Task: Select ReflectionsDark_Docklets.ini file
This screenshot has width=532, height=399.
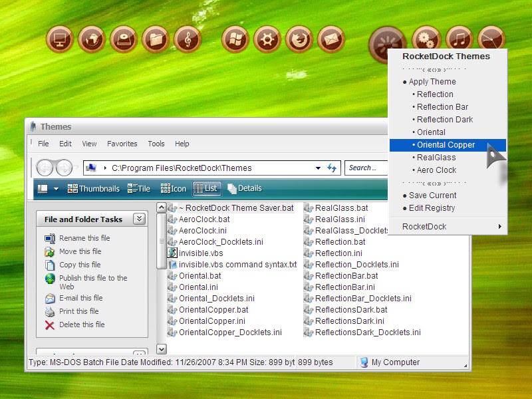Action: pyautogui.click(x=362, y=332)
